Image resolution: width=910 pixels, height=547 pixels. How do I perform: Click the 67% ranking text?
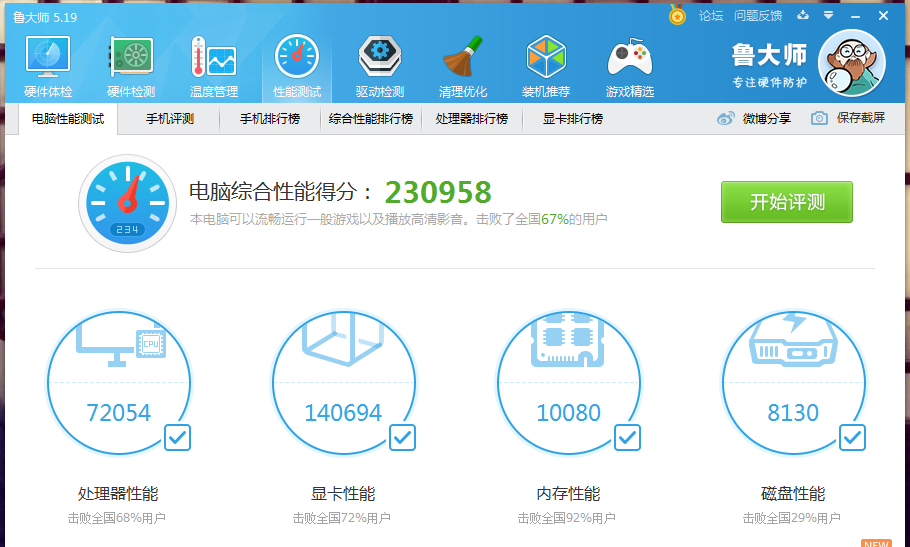[x=554, y=219]
